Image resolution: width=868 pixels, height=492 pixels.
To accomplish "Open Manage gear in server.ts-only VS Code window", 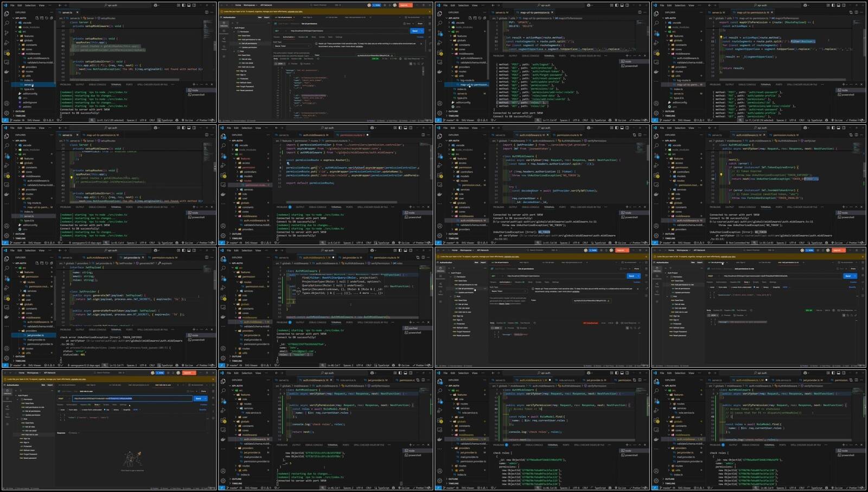I will (x=7, y=112).
